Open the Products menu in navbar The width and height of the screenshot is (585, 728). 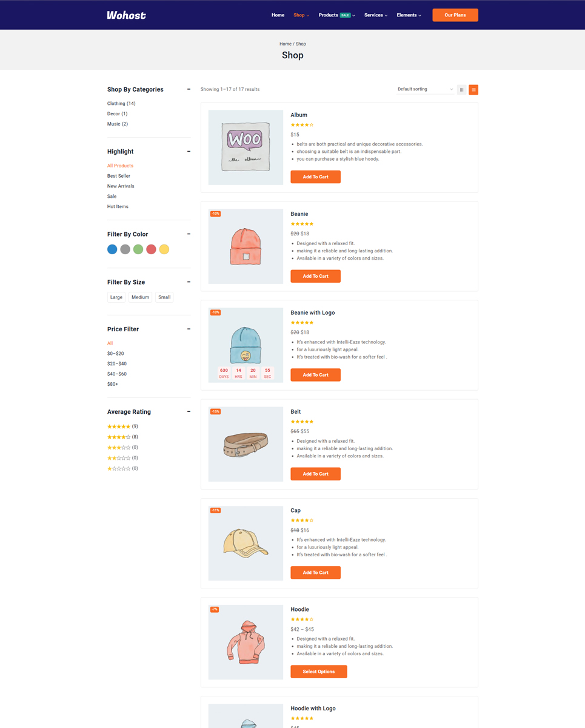(x=336, y=15)
